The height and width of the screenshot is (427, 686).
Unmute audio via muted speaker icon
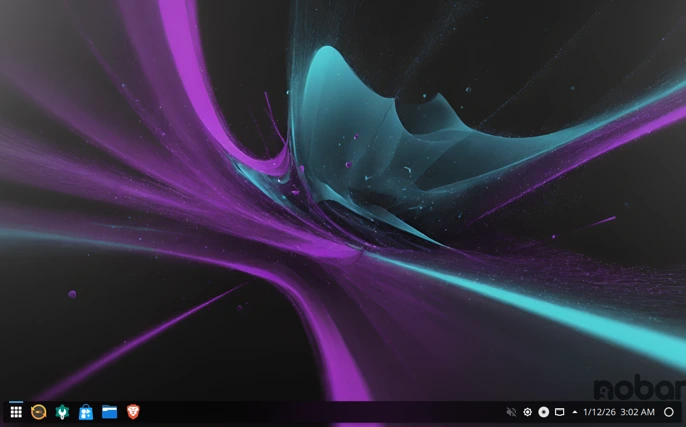pos(511,412)
